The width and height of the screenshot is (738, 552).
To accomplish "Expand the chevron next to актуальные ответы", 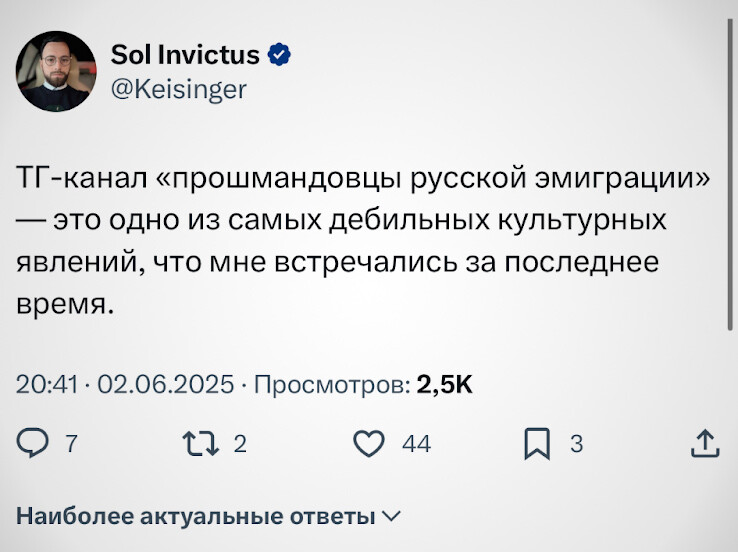I will click(390, 517).
